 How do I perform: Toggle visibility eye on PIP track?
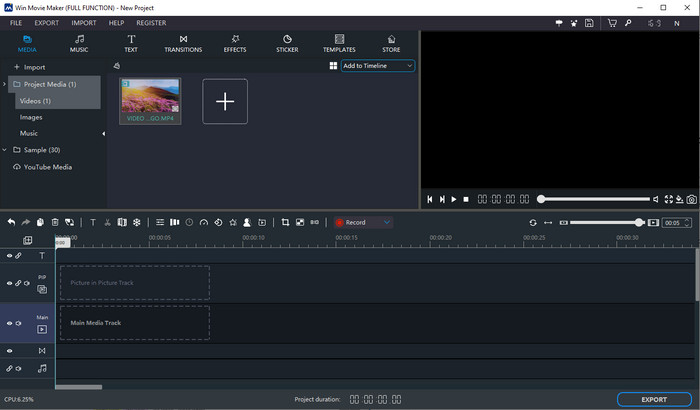click(x=9, y=283)
